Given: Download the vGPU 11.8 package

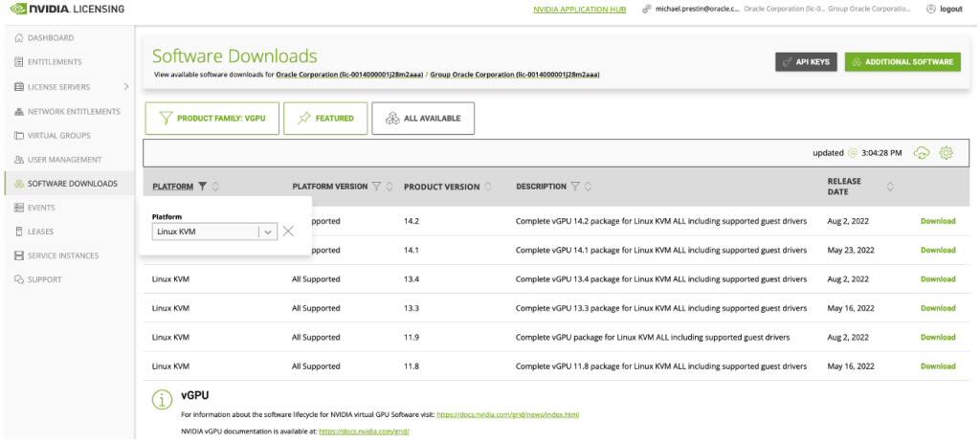Looking at the screenshot, I should tap(938, 366).
